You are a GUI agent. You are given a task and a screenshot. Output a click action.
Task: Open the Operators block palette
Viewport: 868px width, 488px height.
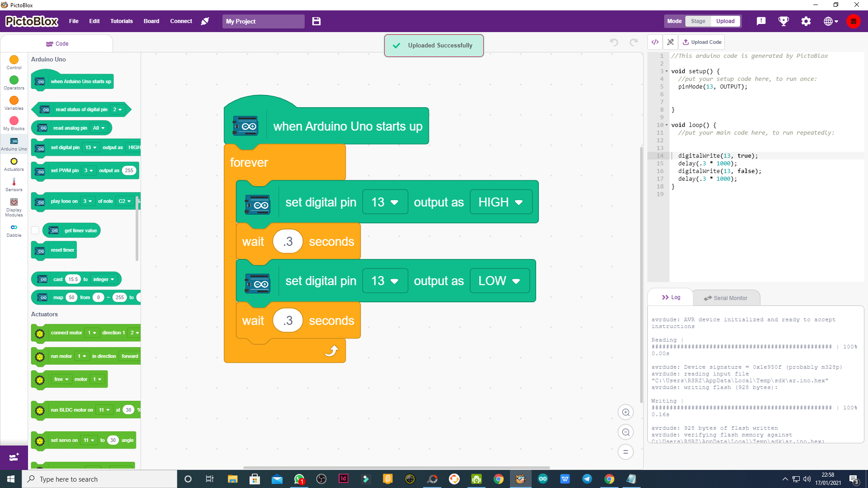pyautogui.click(x=14, y=83)
